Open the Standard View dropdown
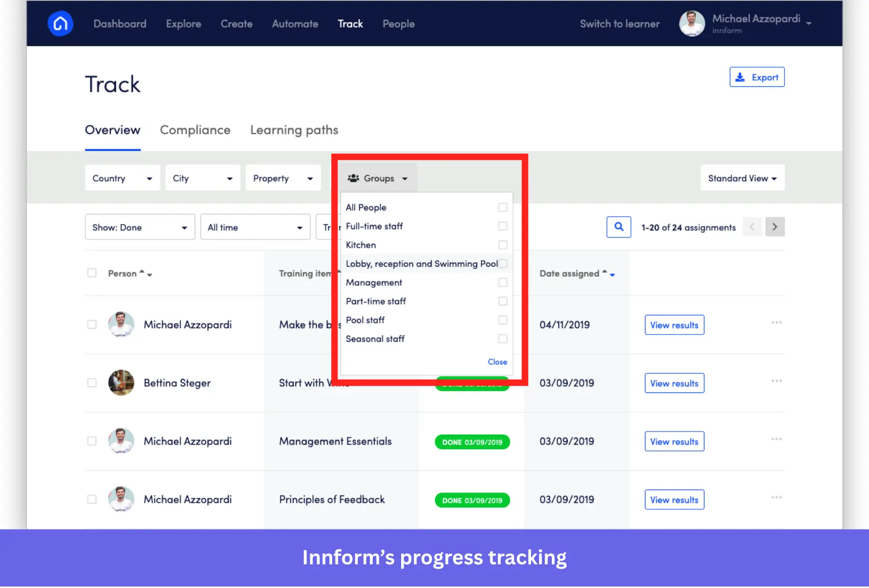This screenshot has height=588, width=869. tap(743, 178)
